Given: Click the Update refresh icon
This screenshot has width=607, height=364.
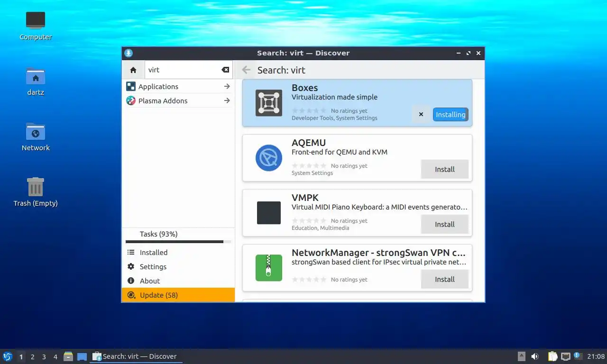Looking at the screenshot, I should coord(131,295).
